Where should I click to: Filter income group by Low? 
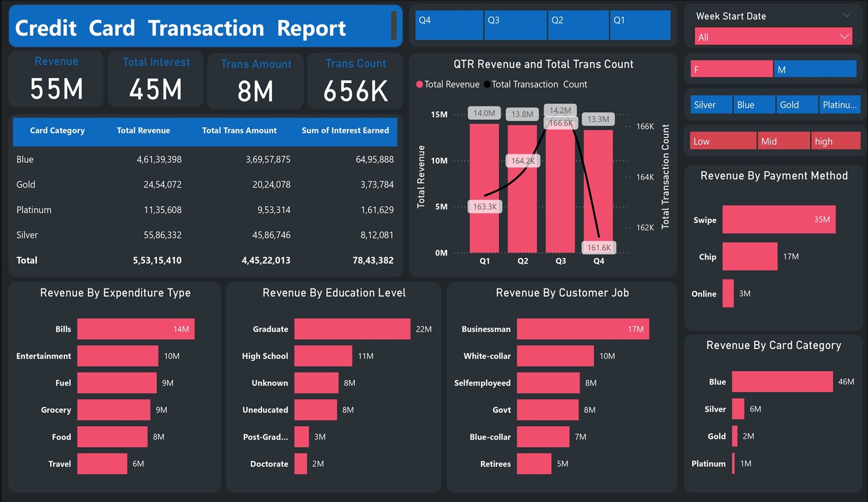[723, 141]
